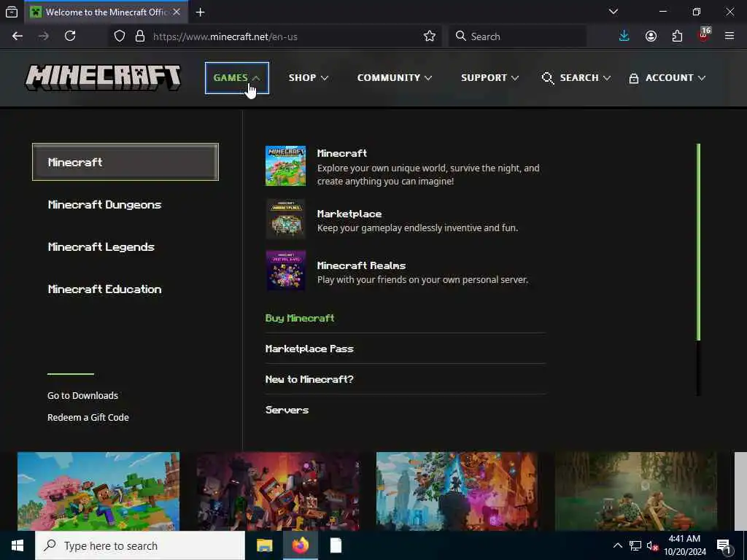
Task: Click the green forest artwork thumbnail
Action: point(636,491)
